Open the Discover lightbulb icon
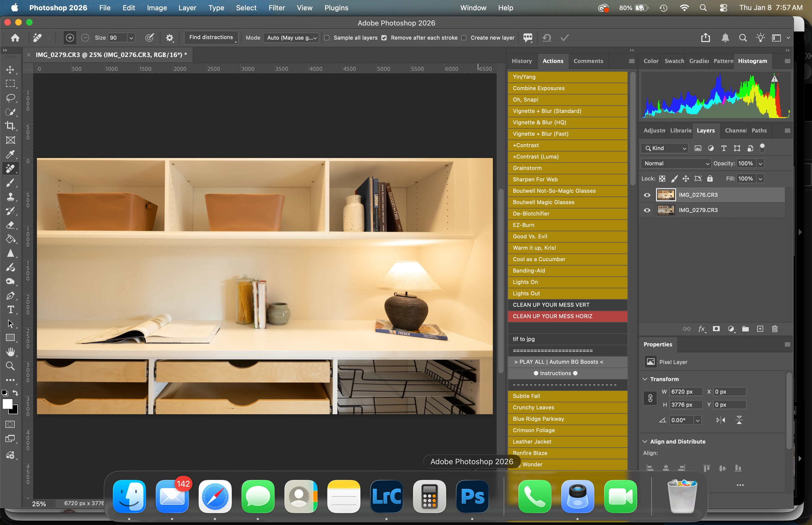This screenshot has height=525, width=812. pyautogui.click(x=760, y=37)
